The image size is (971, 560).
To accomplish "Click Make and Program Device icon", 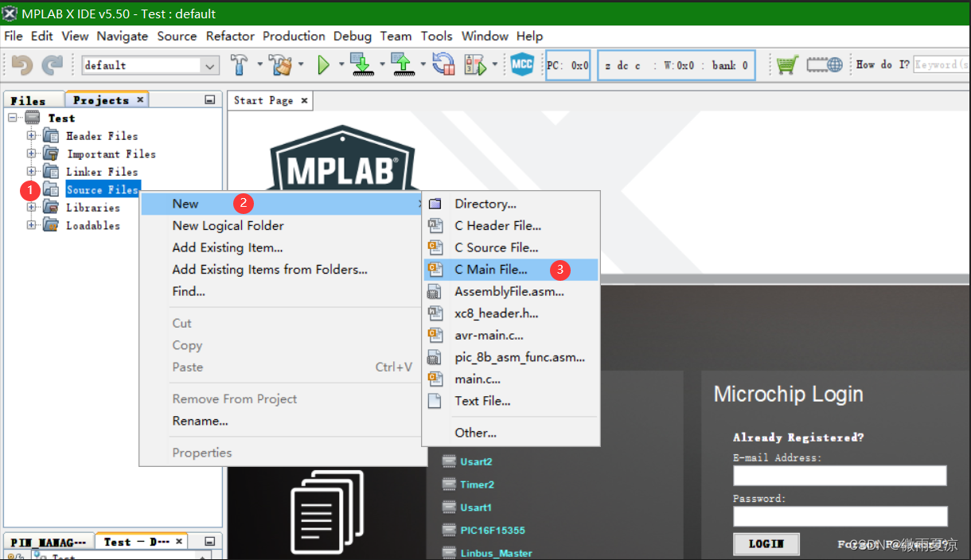I will (x=362, y=65).
